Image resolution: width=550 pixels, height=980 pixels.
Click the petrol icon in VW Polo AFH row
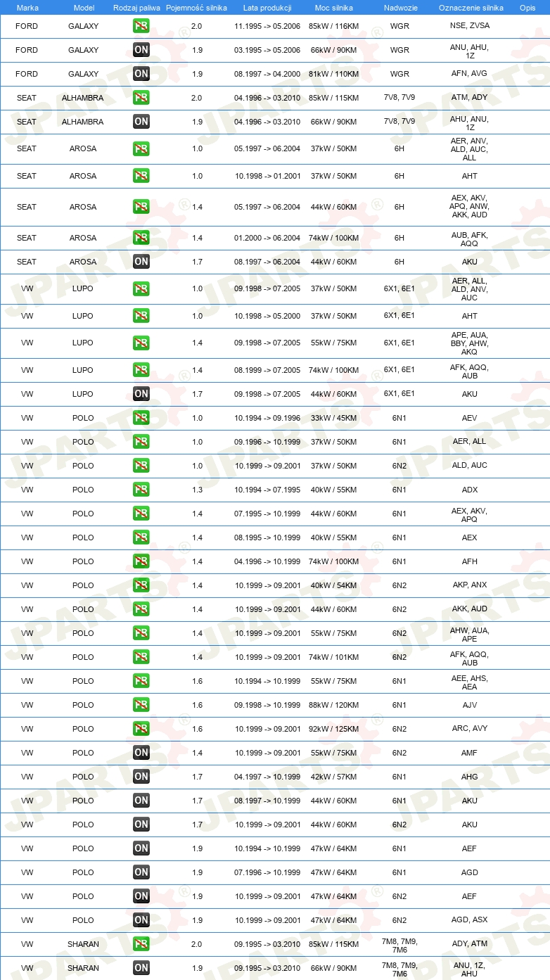[141, 561]
